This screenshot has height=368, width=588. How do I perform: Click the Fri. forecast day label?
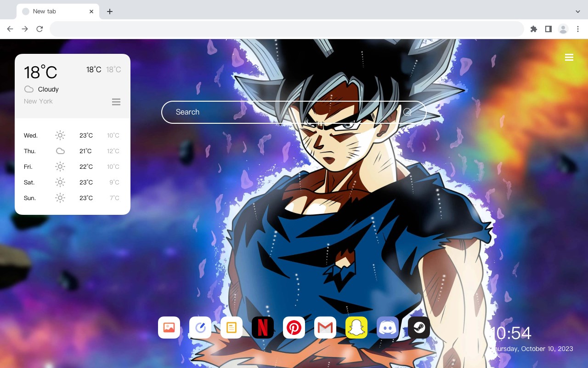28,167
